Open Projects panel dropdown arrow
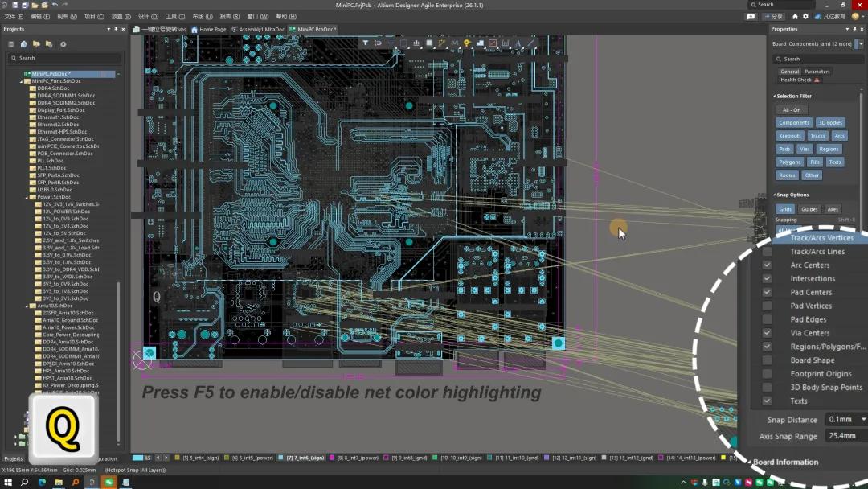This screenshot has width=868, height=489. [x=108, y=29]
